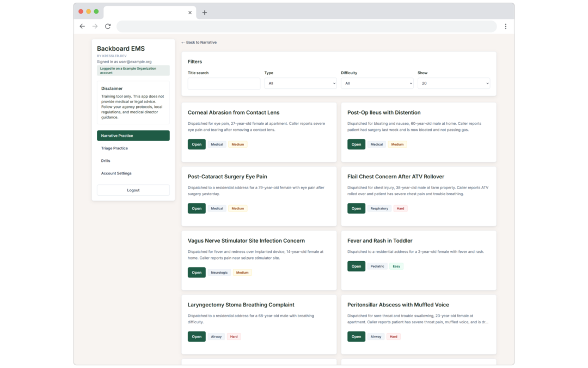Image resolution: width=588 pixels, height=368 pixels.
Task: Click the Disclaimer heading
Action: pos(112,89)
